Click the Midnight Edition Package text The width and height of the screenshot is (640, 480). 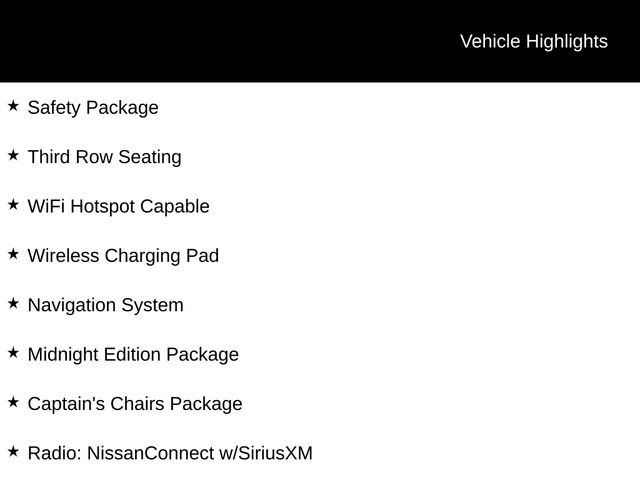tap(133, 355)
